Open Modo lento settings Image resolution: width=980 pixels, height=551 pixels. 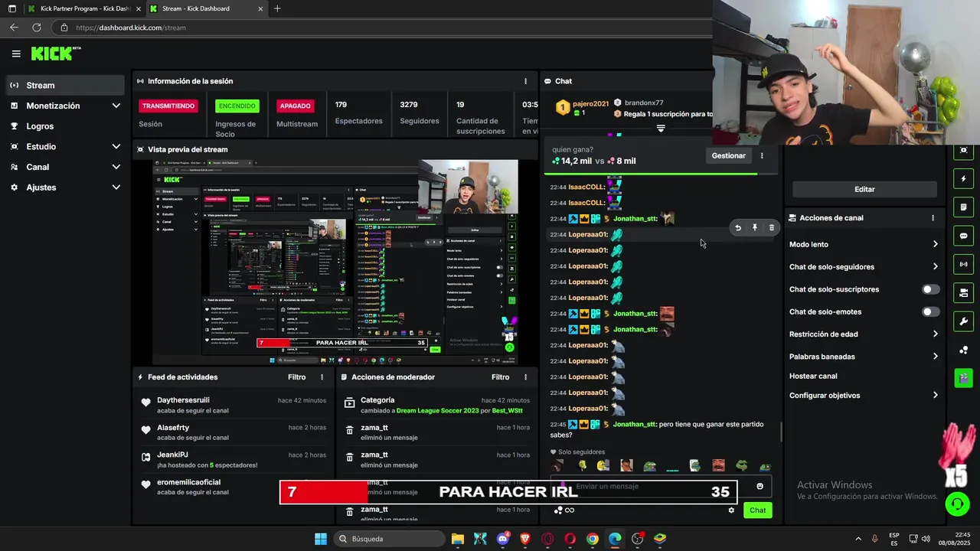pos(864,244)
